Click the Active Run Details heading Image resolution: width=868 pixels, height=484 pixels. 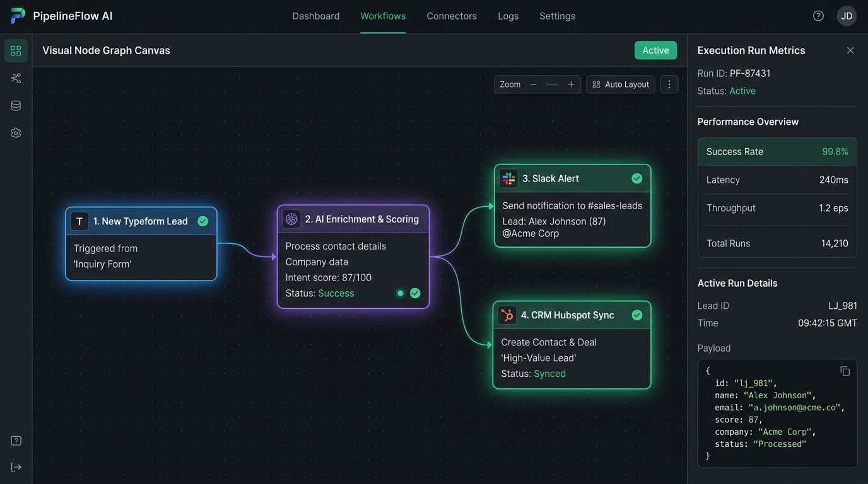pyautogui.click(x=737, y=283)
